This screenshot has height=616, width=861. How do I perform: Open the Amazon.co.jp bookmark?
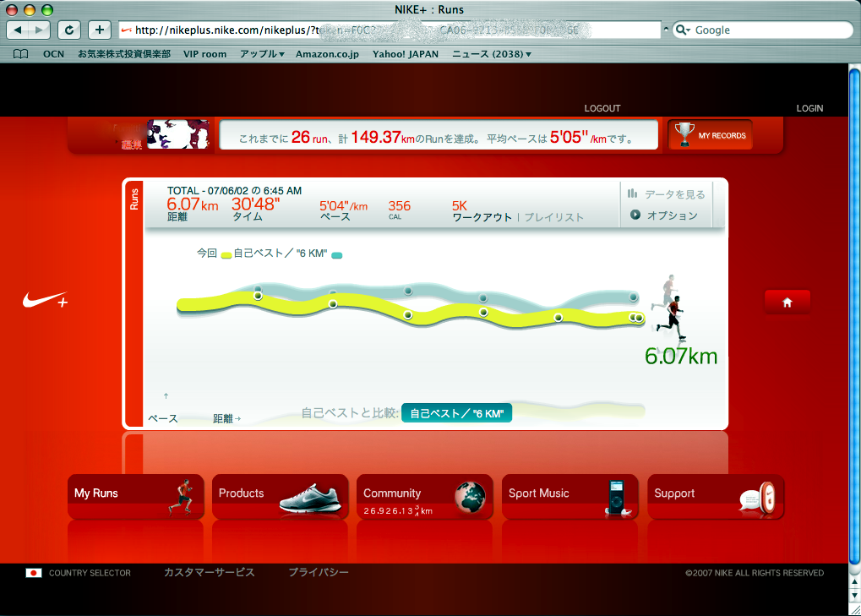(327, 54)
